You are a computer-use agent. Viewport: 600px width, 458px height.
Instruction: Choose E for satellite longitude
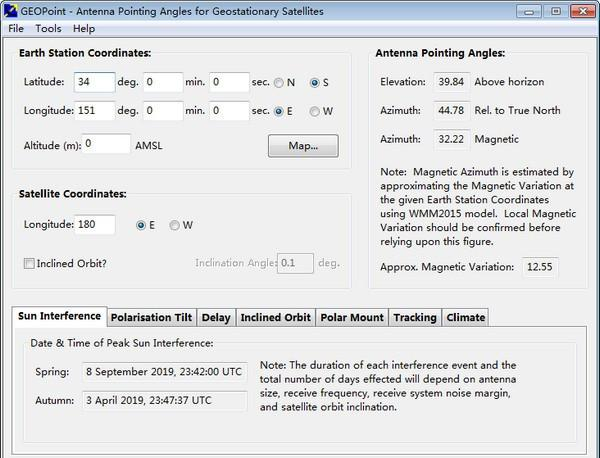[141, 225]
